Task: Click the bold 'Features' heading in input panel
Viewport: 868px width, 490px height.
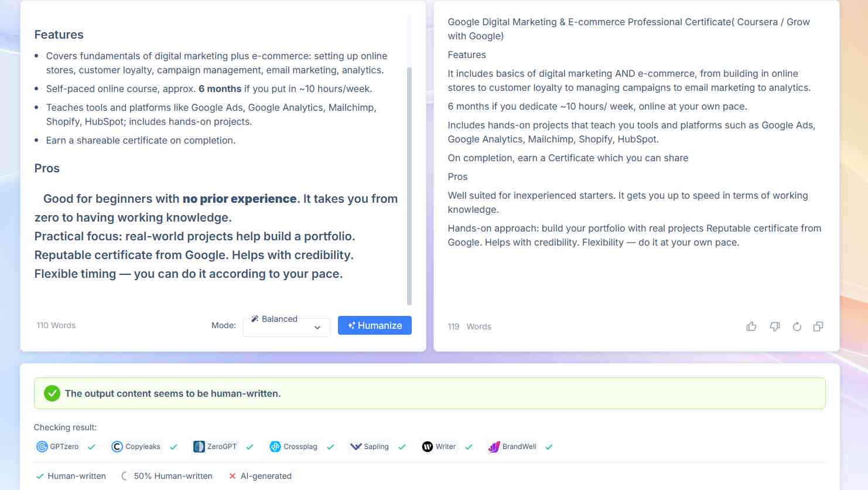Action: 59,35
